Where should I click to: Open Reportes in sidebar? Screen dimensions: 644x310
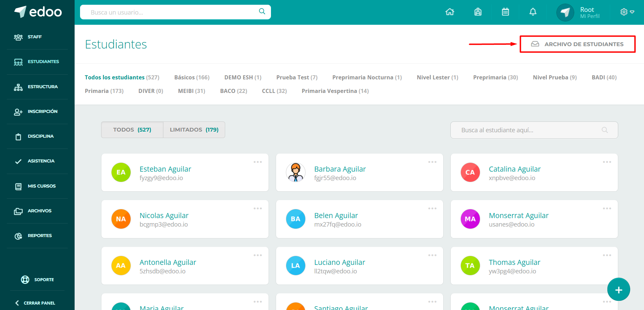37,236
